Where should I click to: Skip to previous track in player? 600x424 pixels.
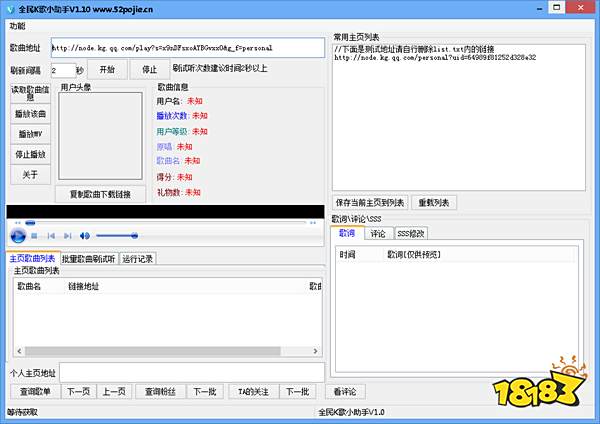point(50,235)
